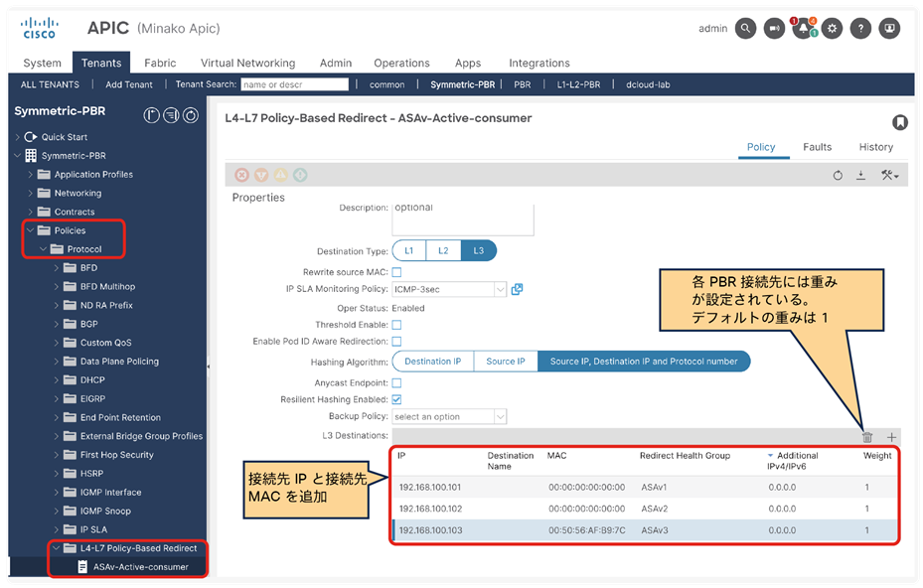
Task: Collapse the Policies folder
Action: click(x=30, y=230)
